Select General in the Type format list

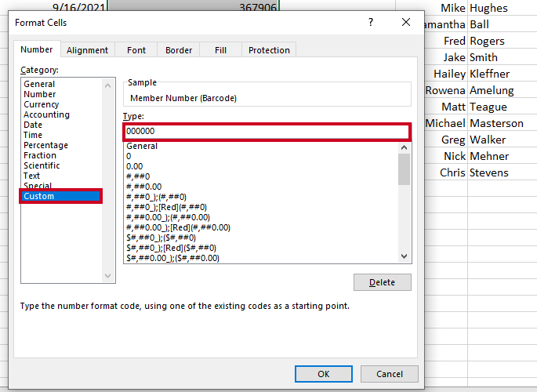(142, 146)
